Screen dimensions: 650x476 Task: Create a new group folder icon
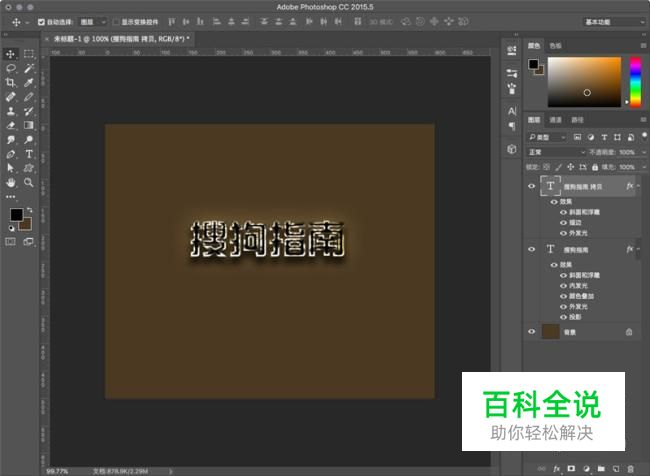pos(601,469)
